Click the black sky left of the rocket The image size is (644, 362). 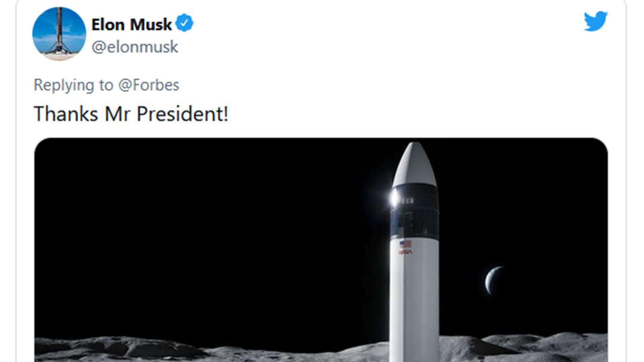pos(201,218)
